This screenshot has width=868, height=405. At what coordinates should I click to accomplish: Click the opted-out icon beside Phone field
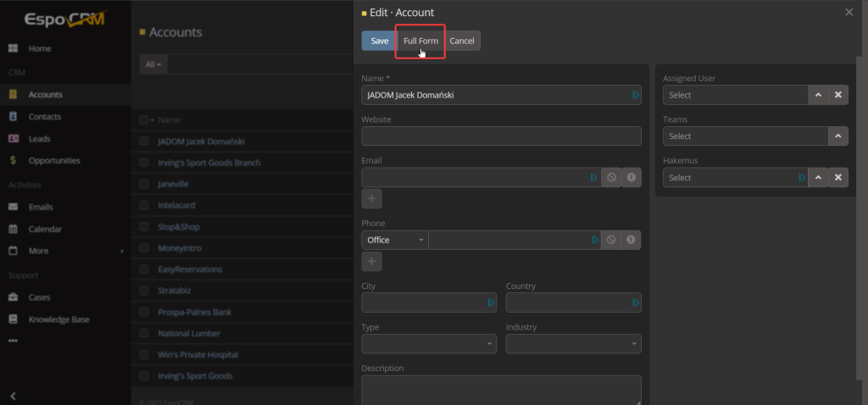pos(611,241)
